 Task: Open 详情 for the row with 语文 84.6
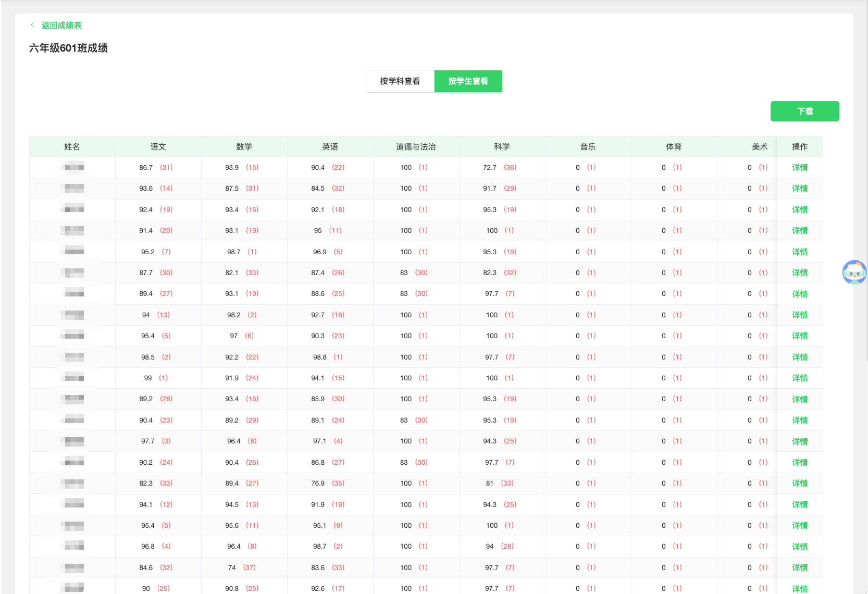click(800, 567)
